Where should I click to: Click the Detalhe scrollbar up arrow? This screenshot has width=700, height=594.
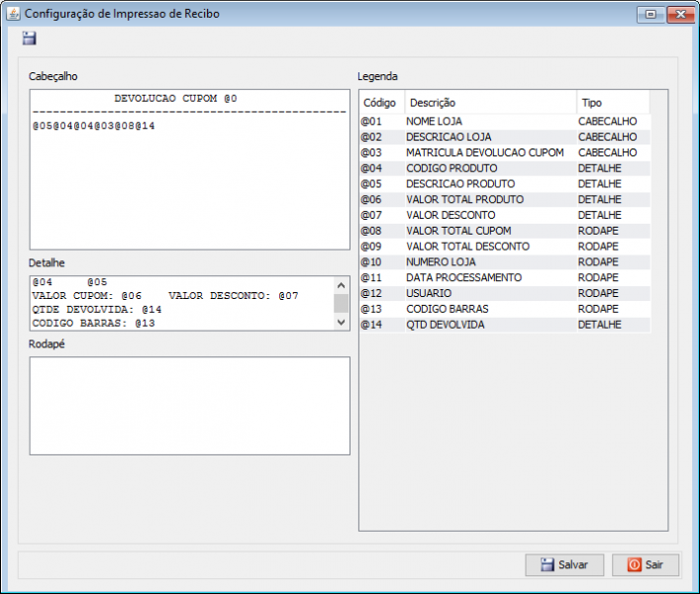point(342,285)
